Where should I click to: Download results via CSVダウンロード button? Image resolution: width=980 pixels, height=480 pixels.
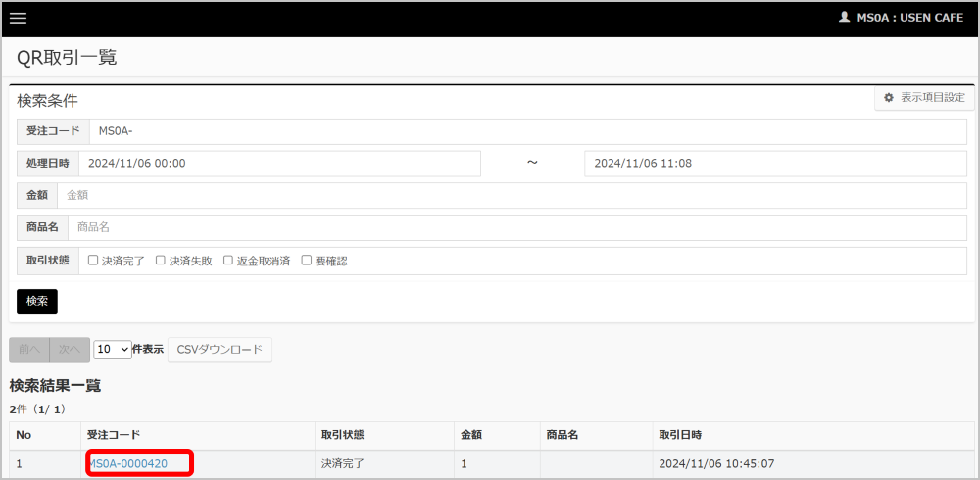(220, 350)
